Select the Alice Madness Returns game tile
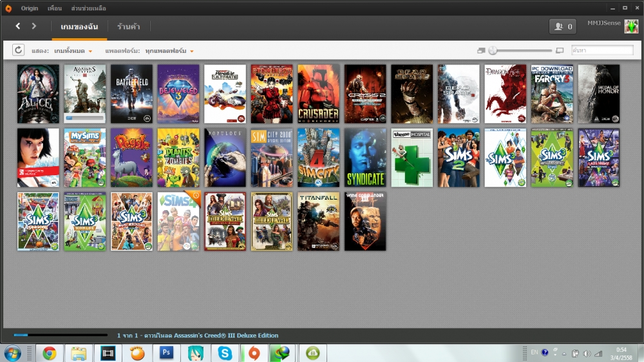The height and width of the screenshot is (362, 644). 38,93
